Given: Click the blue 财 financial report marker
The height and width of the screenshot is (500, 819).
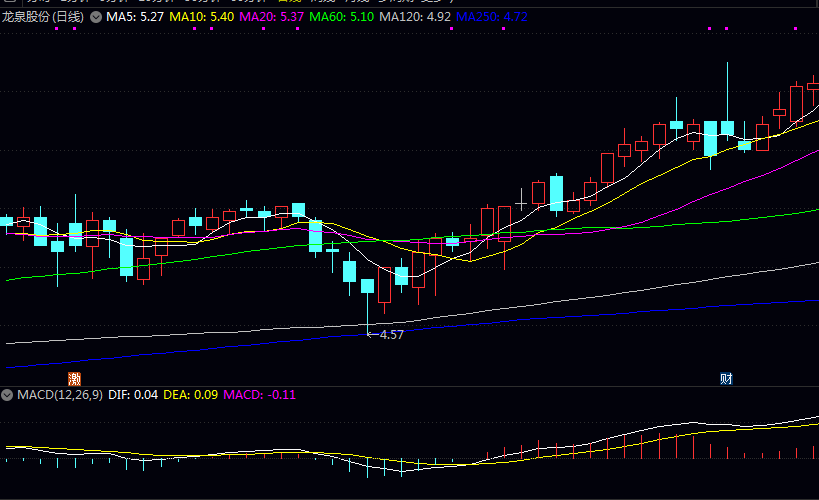Looking at the screenshot, I should tap(726, 378).
